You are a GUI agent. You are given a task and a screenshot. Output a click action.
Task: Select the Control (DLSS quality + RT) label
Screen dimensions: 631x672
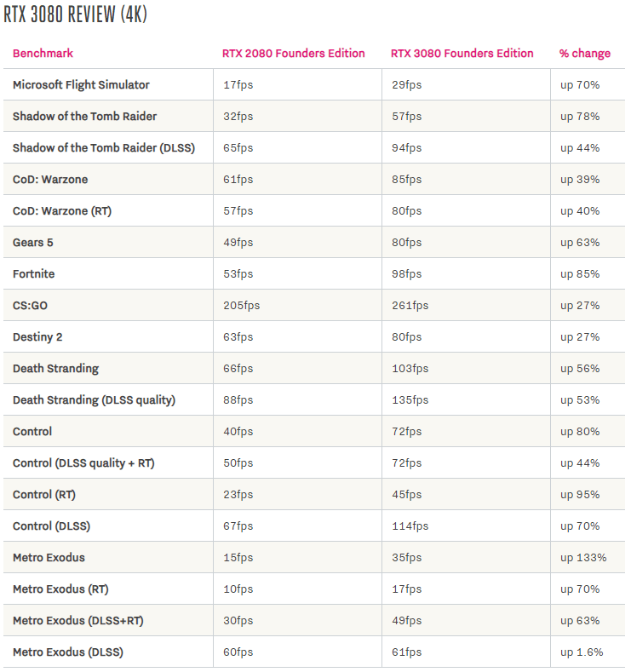[x=83, y=463]
